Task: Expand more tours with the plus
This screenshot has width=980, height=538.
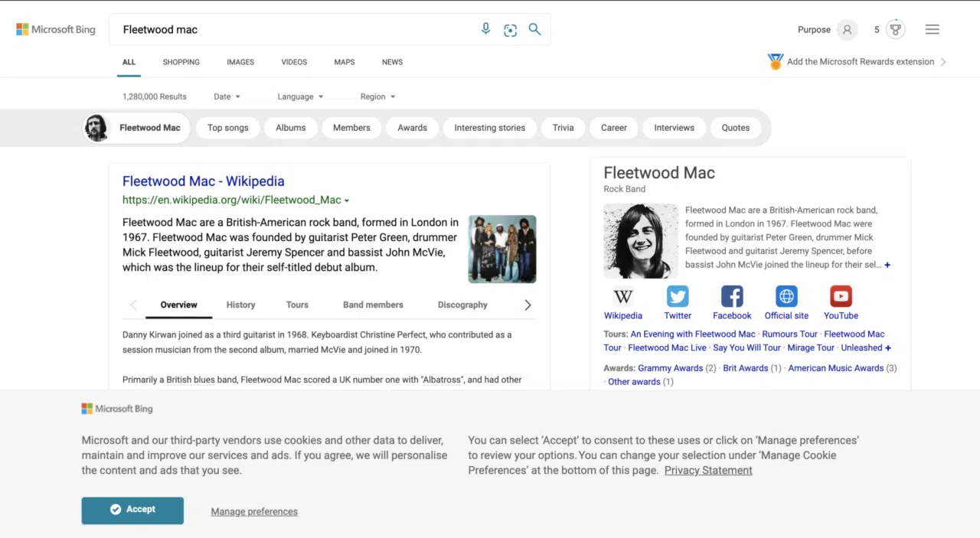Action: point(888,347)
